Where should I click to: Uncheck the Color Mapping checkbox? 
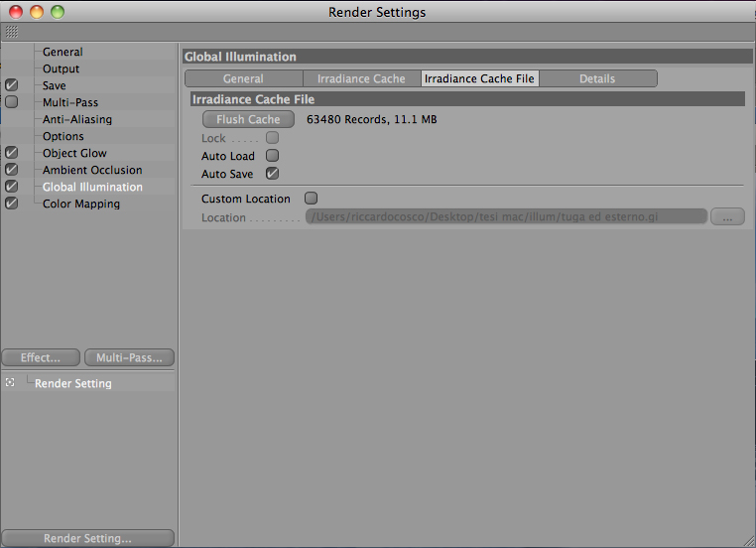tap(12, 204)
